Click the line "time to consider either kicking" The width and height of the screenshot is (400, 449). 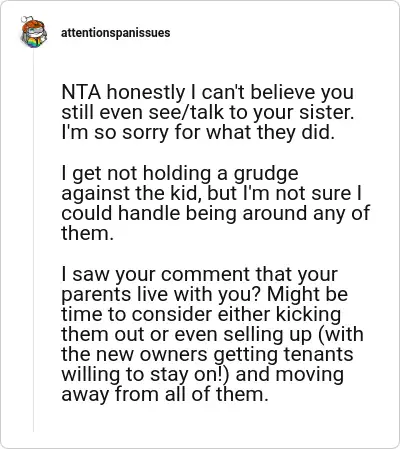(201, 315)
